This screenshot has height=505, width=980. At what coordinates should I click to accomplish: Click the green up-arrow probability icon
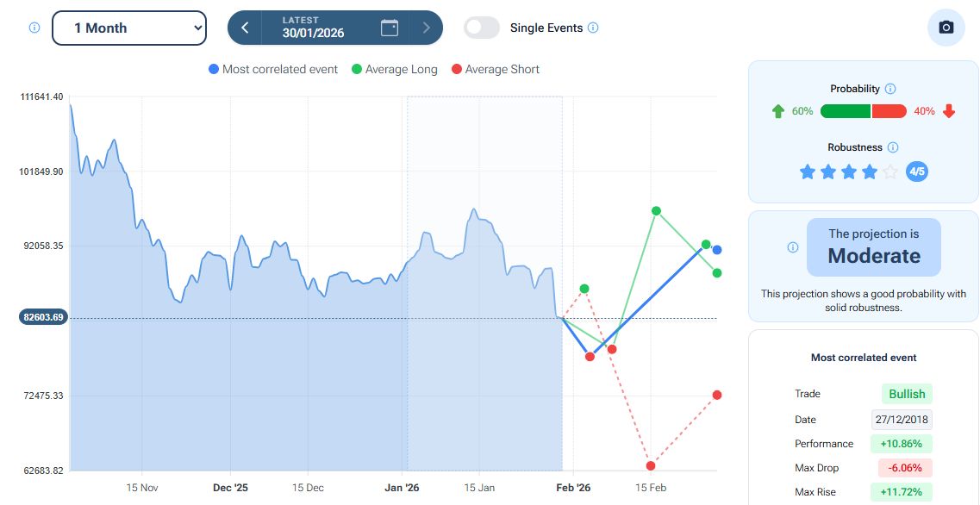point(778,111)
